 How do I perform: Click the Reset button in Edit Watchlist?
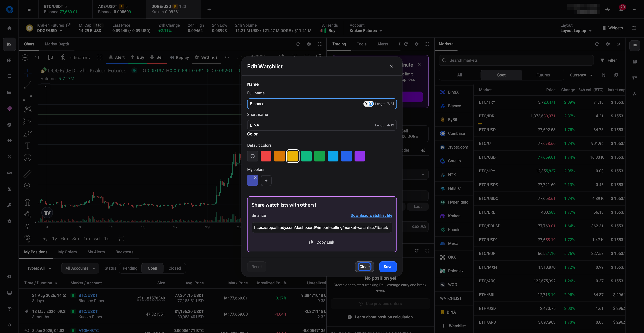[x=256, y=266]
